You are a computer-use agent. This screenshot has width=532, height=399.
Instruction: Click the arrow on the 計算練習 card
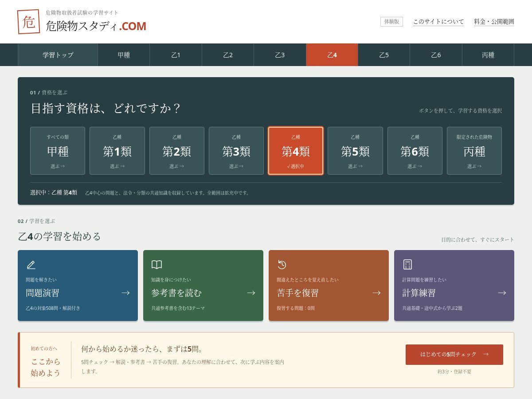tap(502, 293)
